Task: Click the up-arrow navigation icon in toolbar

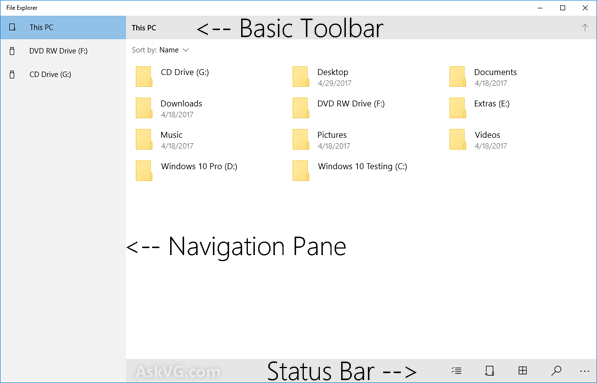Action: click(x=584, y=27)
